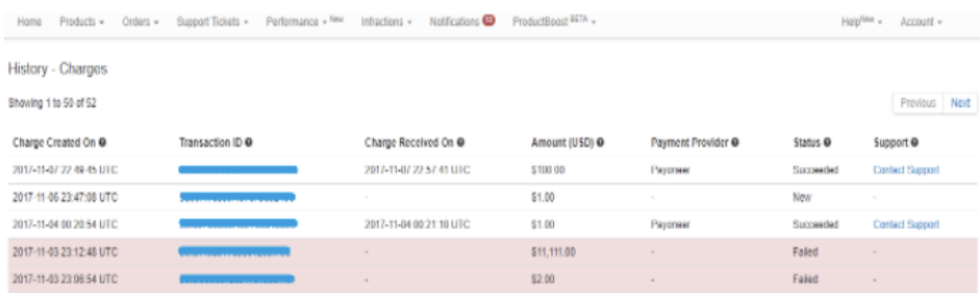The height and width of the screenshot is (293, 980).
Task: Click help icon beside Transaction ID header
Action: click(x=249, y=143)
